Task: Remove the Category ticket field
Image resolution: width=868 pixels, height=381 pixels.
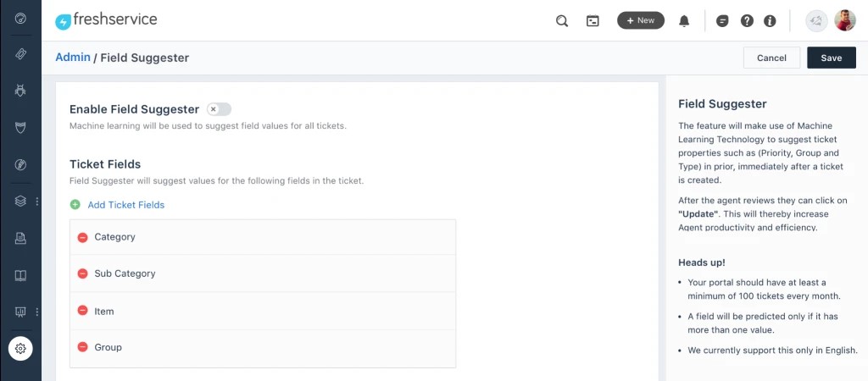Action: [x=82, y=237]
